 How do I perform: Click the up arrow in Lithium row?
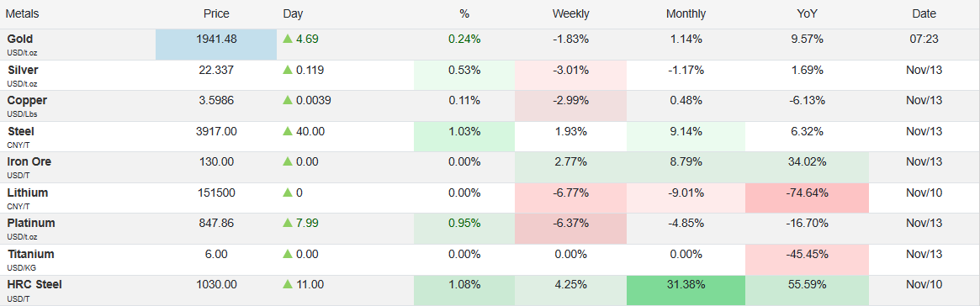288,193
